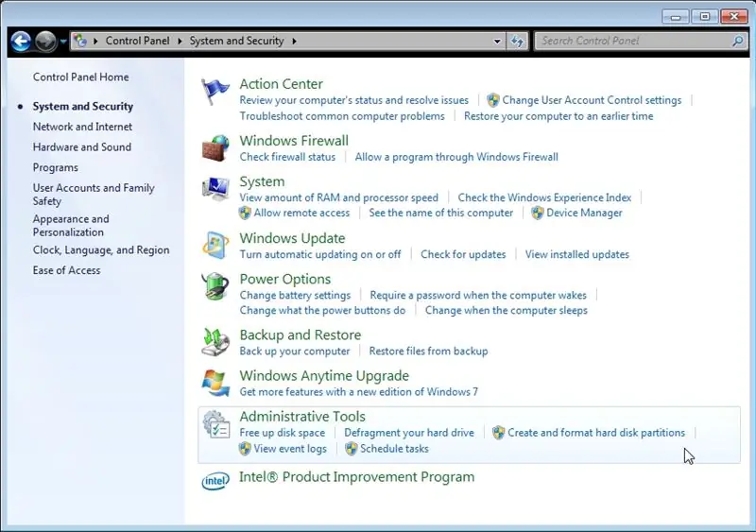Click the shield icon beside View event logs

coord(245,449)
